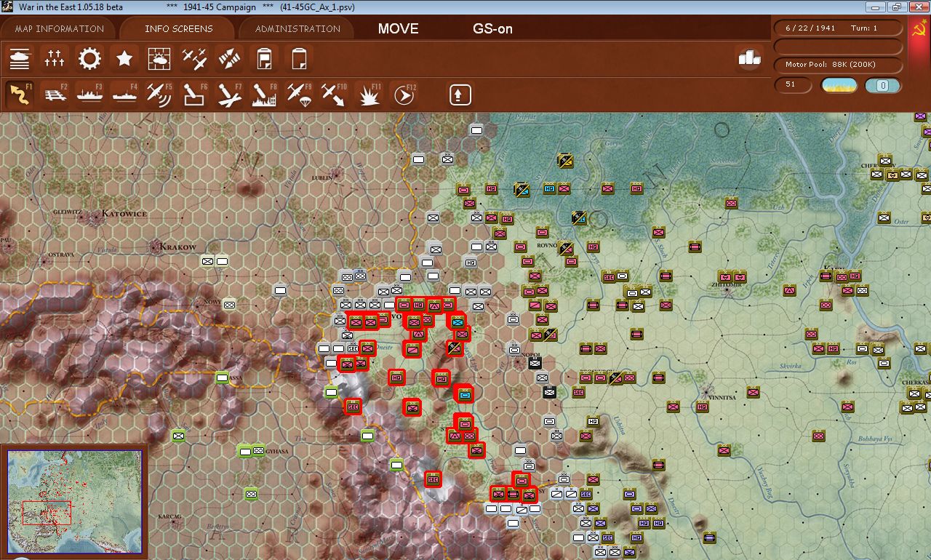Click the red viewport box on minimap

(x=47, y=513)
